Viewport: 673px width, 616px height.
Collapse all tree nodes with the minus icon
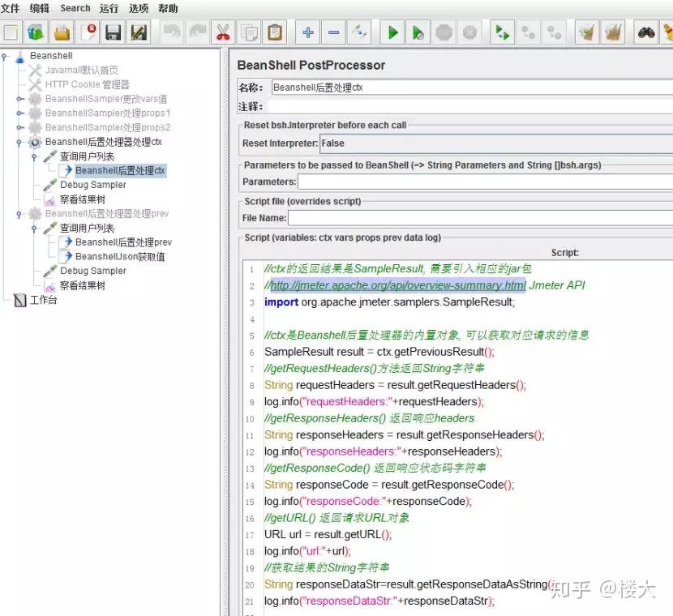click(333, 32)
